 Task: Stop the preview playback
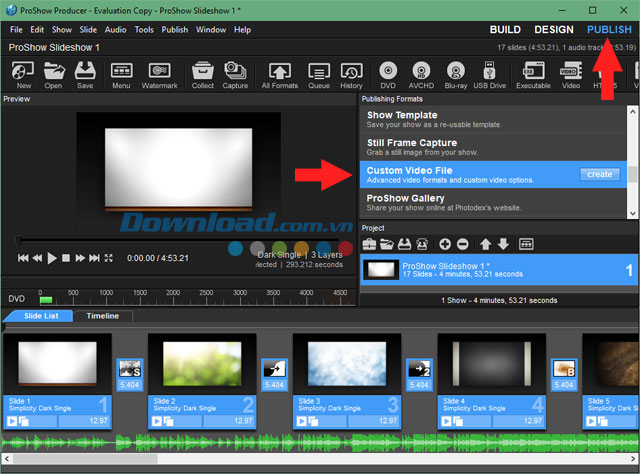coord(66,258)
